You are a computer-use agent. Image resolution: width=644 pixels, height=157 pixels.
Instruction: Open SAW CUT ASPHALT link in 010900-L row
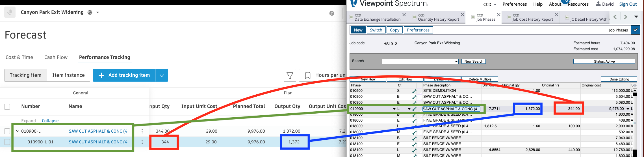coord(98,131)
